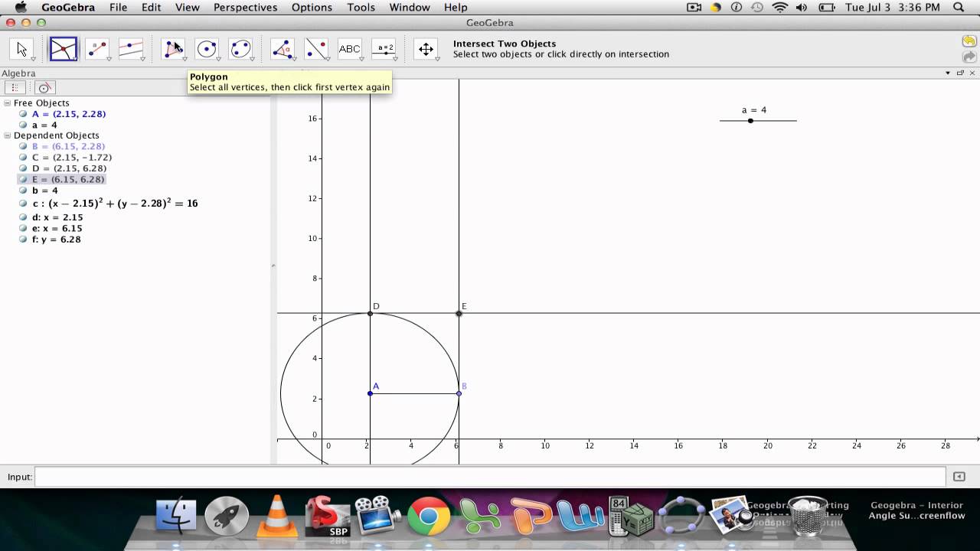This screenshot has width=980, height=551.
Task: Select the ABC Insert Text tool
Action: pos(350,50)
